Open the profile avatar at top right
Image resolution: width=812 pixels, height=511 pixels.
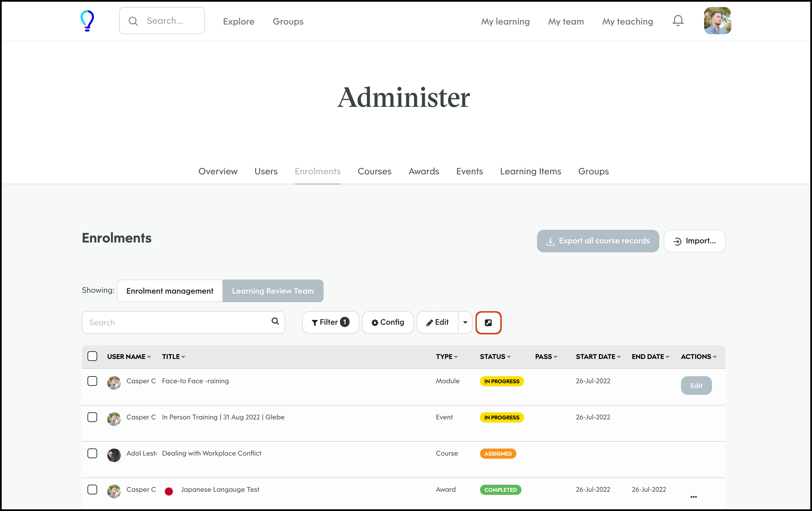717,21
